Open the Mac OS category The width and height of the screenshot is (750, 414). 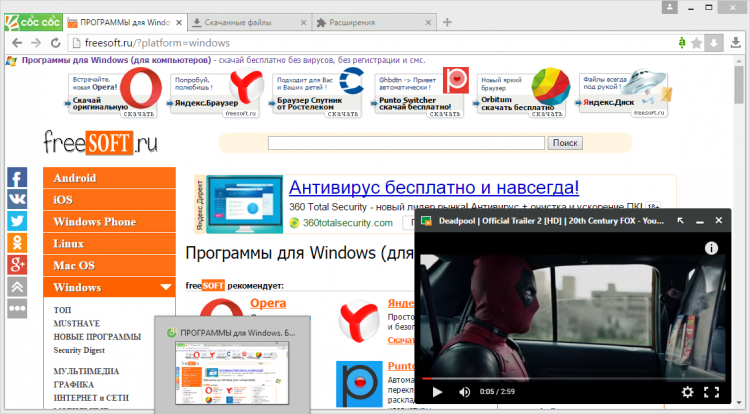(x=110, y=265)
